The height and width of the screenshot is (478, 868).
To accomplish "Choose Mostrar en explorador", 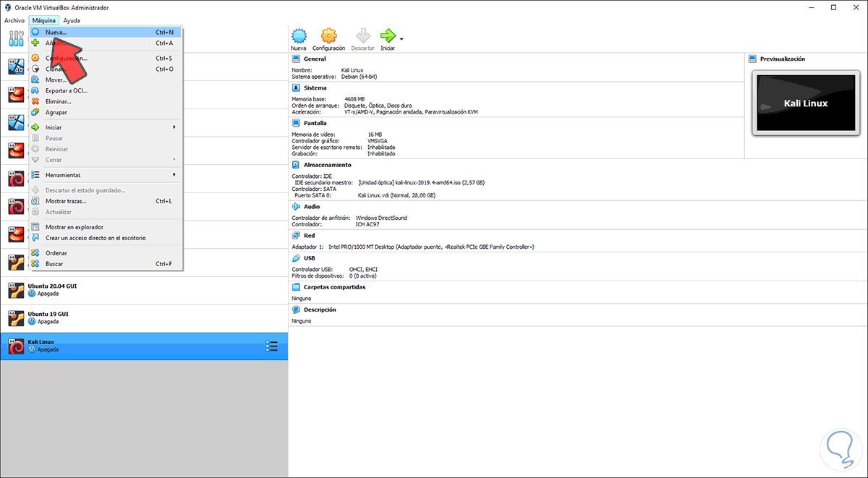I will [106, 227].
